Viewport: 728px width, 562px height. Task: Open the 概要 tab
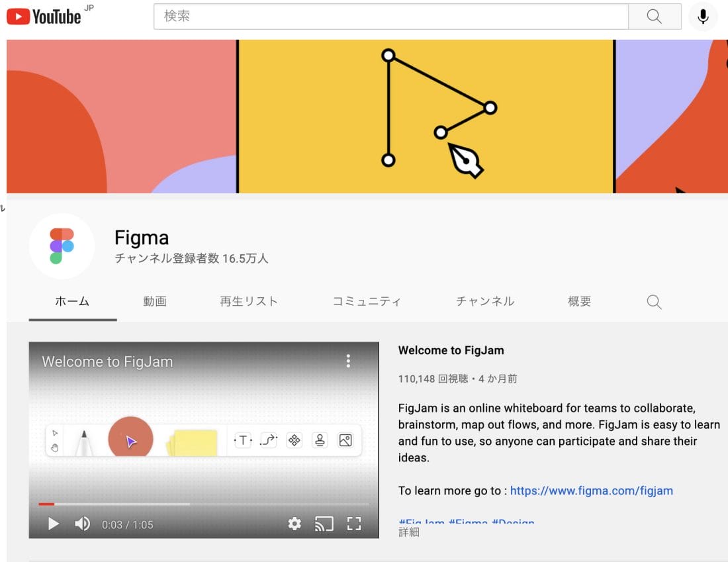click(x=580, y=301)
